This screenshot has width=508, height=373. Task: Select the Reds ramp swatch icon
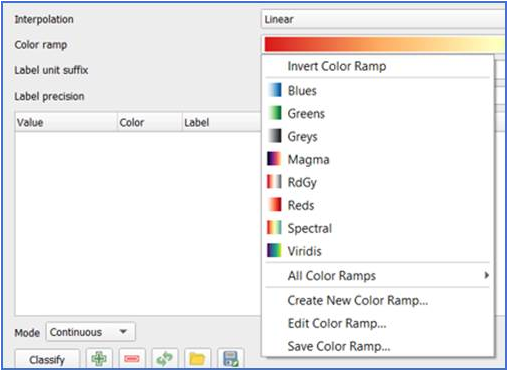[x=274, y=205]
